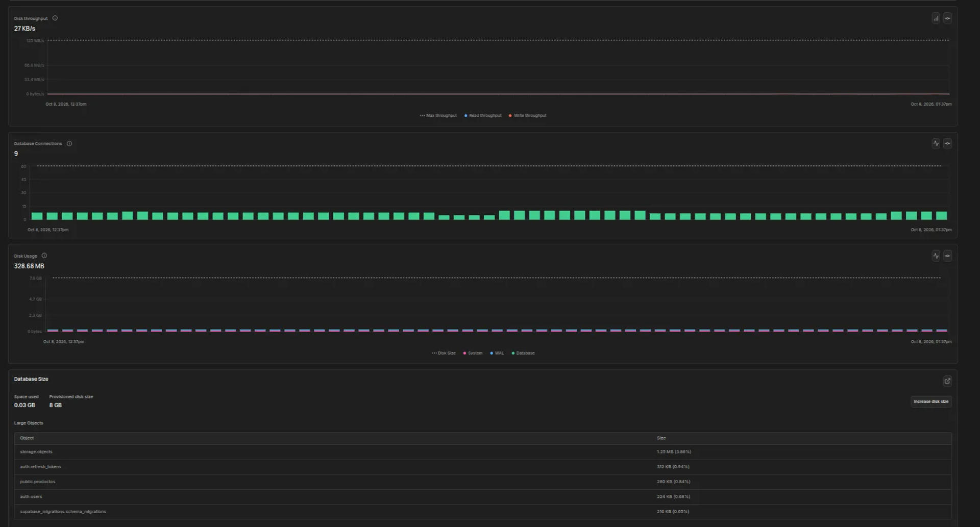Click the Increase disk size button
Viewport: 980px width, 527px height.
pyautogui.click(x=931, y=401)
